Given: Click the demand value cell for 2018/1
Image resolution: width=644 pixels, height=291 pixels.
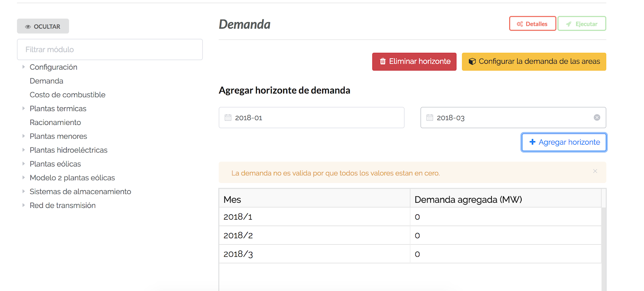Looking at the screenshot, I should (x=506, y=217).
